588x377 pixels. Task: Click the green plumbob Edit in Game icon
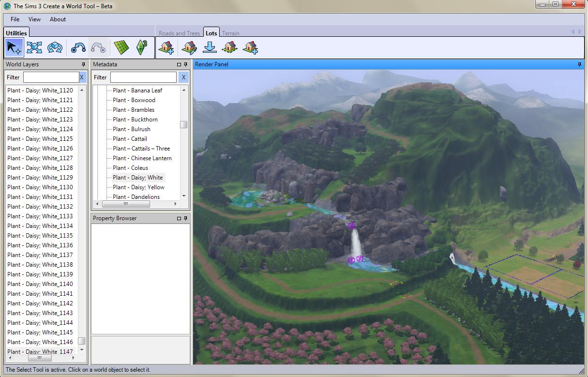coord(141,47)
